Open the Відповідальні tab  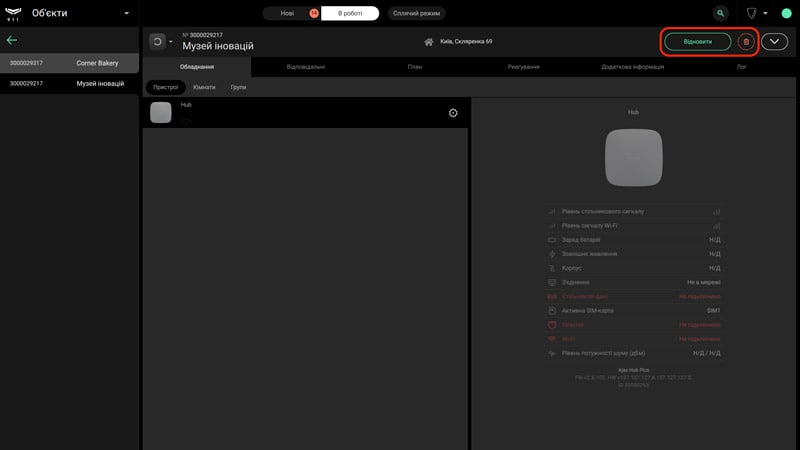306,67
